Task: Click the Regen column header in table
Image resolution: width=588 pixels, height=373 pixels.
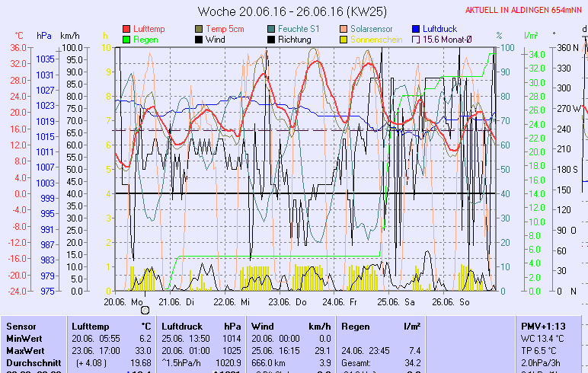Action: (x=356, y=326)
